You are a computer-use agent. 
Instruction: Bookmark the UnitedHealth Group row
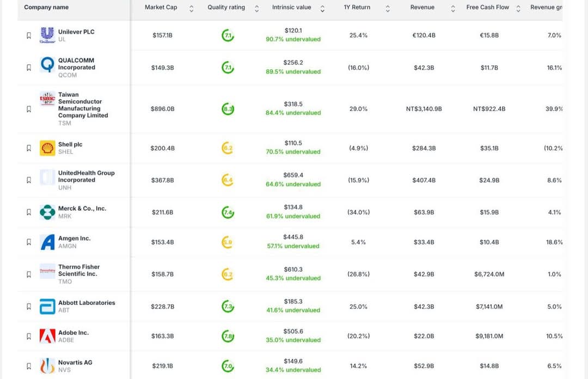(x=29, y=180)
